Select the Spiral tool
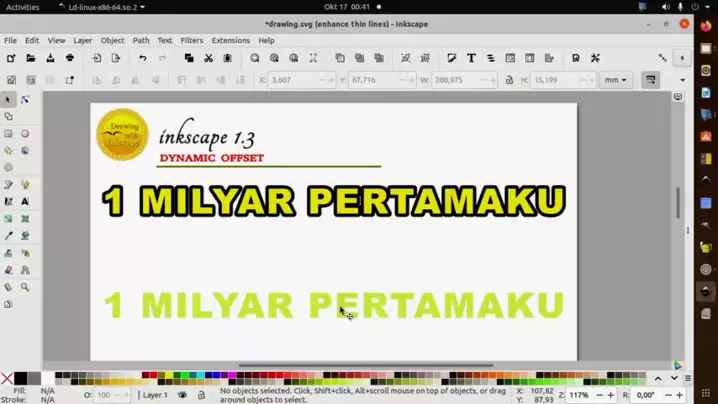The width and height of the screenshot is (718, 404). 9,167
